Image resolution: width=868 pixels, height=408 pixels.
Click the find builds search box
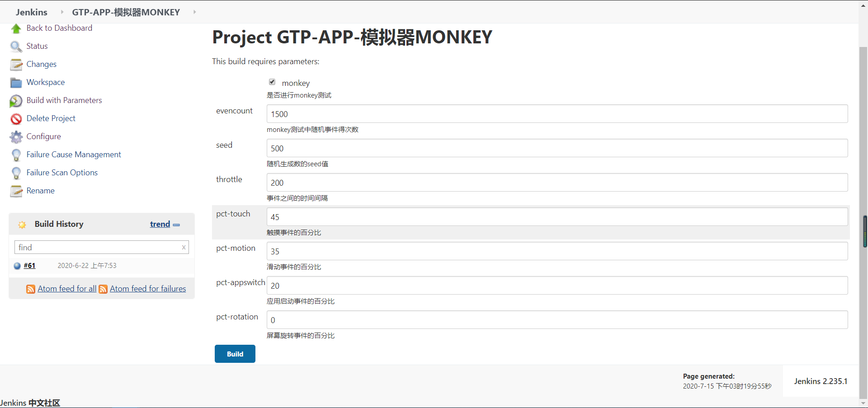pyautogui.click(x=102, y=247)
